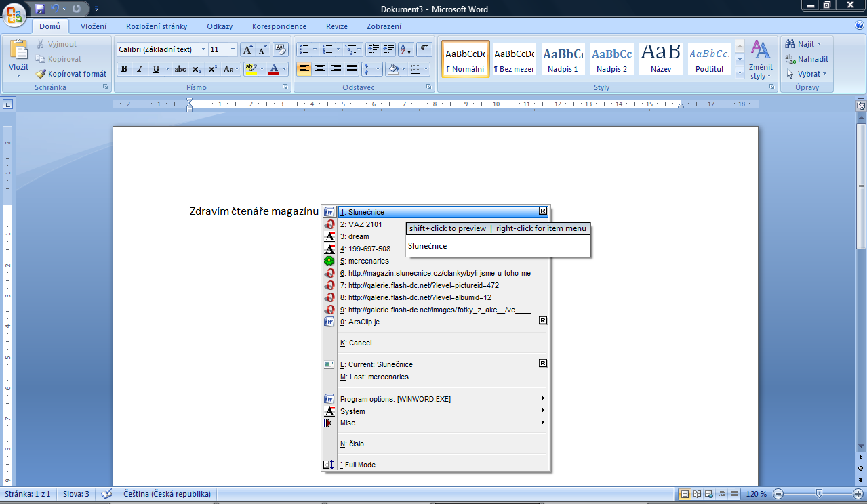This screenshot has width=867, height=504.
Task: Apply Název style
Action: [660, 60]
